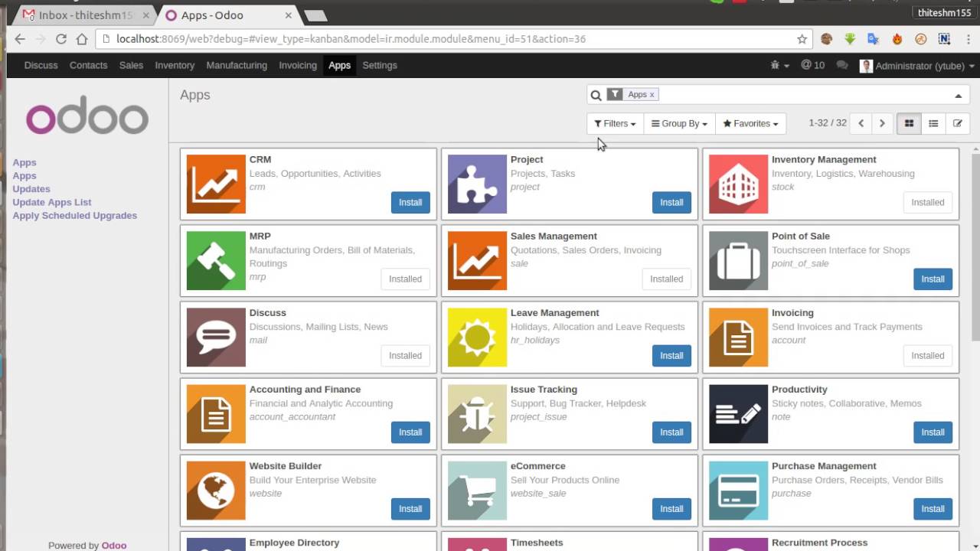Install the Issue Tracking app

(671, 432)
